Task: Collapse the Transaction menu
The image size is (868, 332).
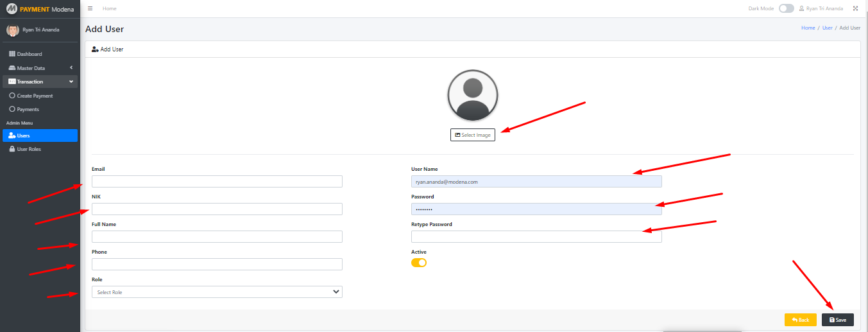Action: [40, 82]
